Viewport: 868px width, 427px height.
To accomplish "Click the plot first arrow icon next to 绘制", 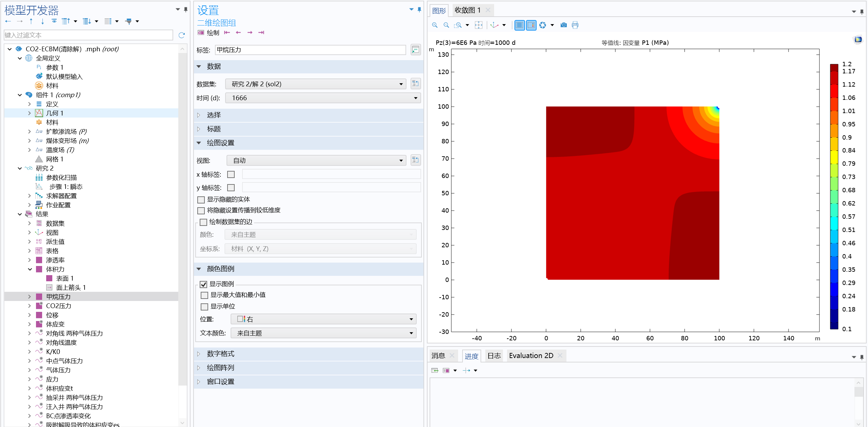I will tap(227, 33).
